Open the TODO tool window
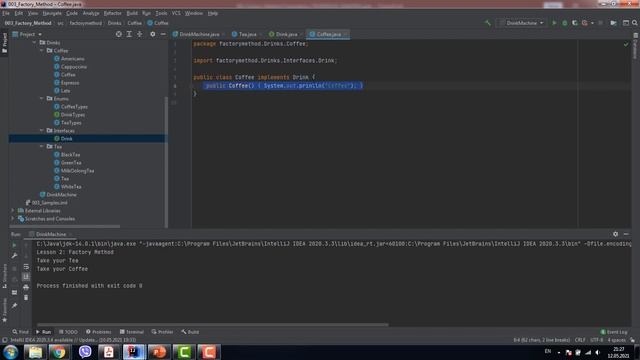 [68, 332]
